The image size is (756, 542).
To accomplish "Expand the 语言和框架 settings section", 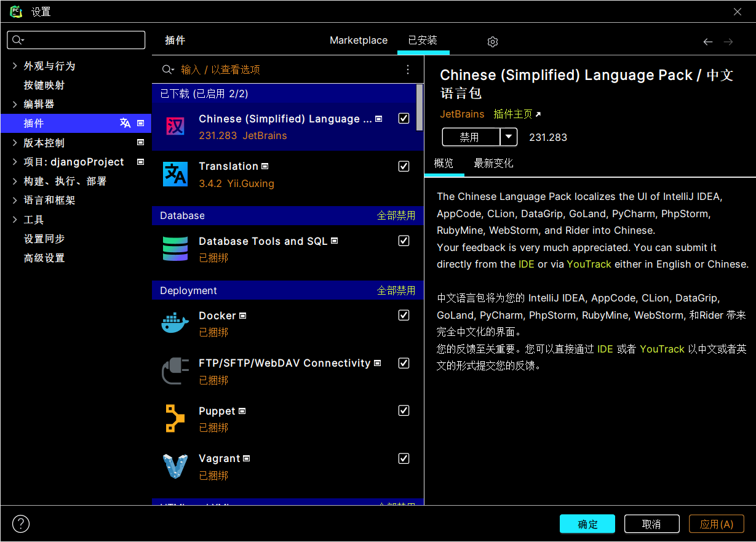I will (x=15, y=201).
